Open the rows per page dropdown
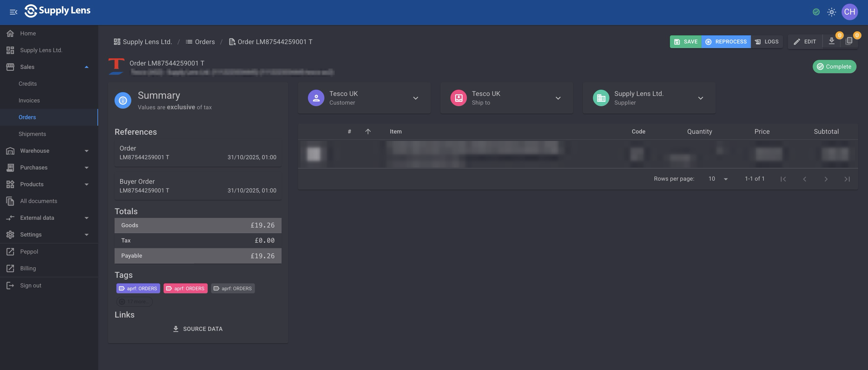Screen dimensions: 868x370 pos(718,179)
